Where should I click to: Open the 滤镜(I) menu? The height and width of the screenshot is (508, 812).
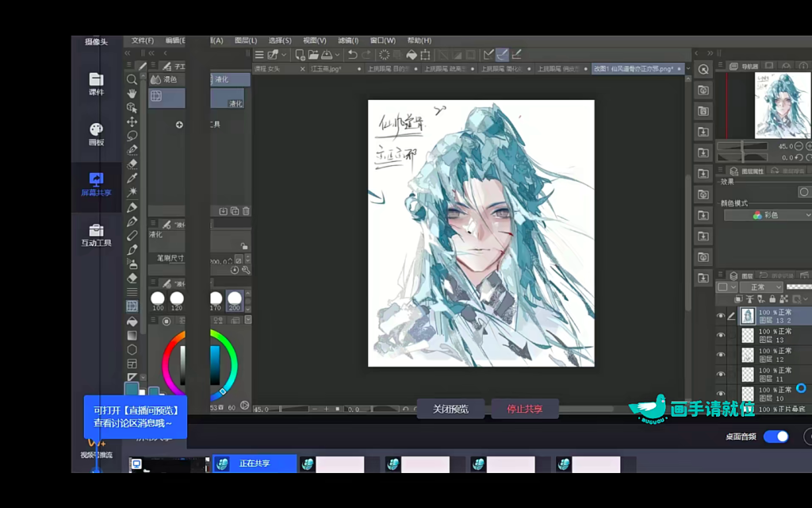(x=347, y=40)
